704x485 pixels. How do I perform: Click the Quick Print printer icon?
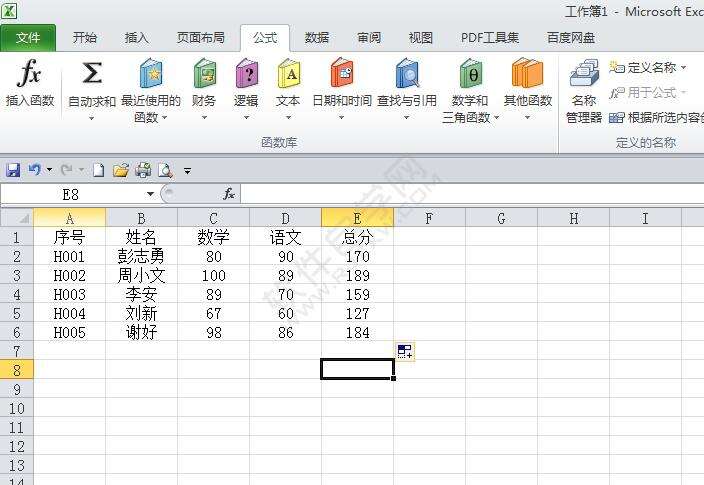click(x=143, y=170)
